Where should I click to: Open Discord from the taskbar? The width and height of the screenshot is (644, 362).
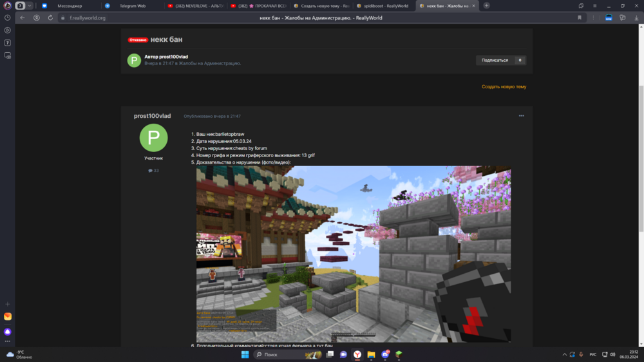385,354
